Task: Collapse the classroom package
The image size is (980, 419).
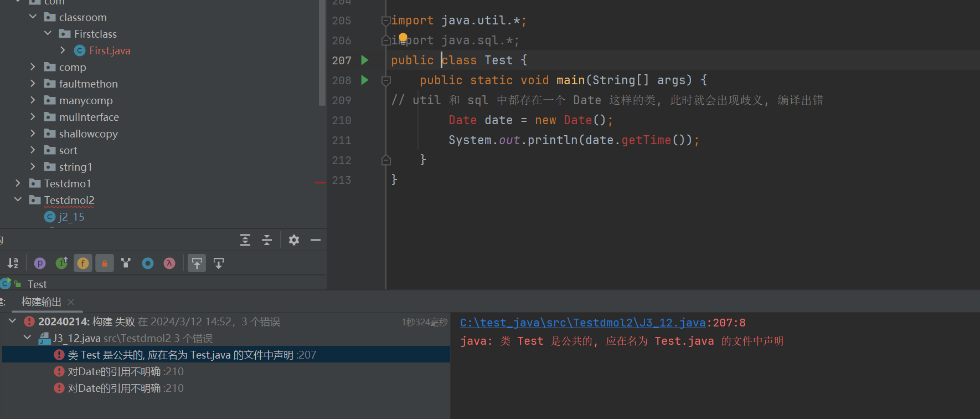Action: coord(33,17)
